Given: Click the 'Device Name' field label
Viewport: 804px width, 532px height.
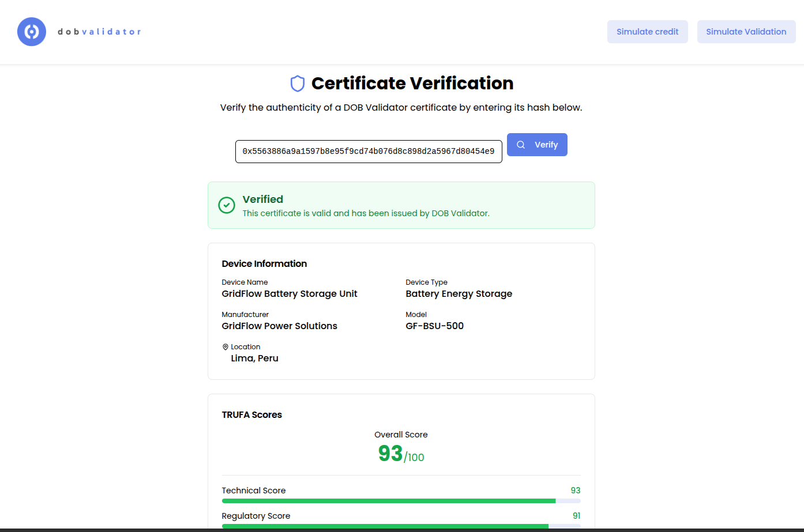Looking at the screenshot, I should [245, 282].
